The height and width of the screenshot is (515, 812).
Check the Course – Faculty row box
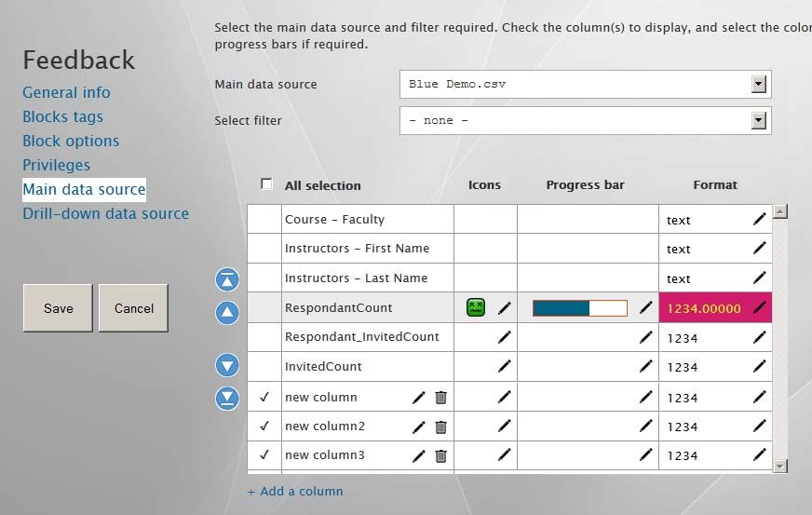point(264,219)
